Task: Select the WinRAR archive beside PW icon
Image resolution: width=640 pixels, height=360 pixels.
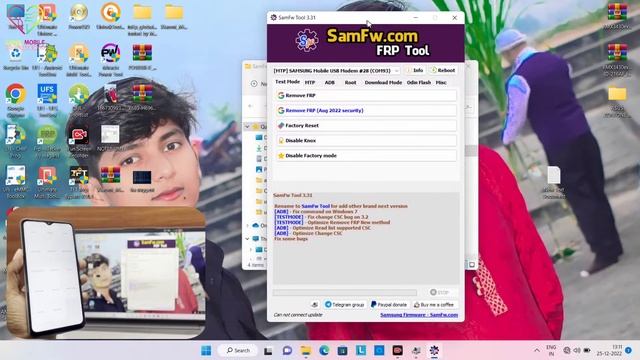Action: (142, 57)
